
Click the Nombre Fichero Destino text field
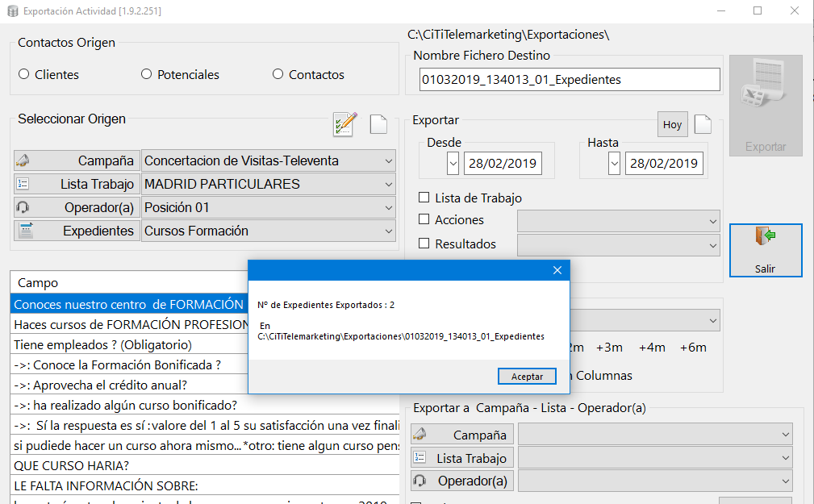pos(570,79)
